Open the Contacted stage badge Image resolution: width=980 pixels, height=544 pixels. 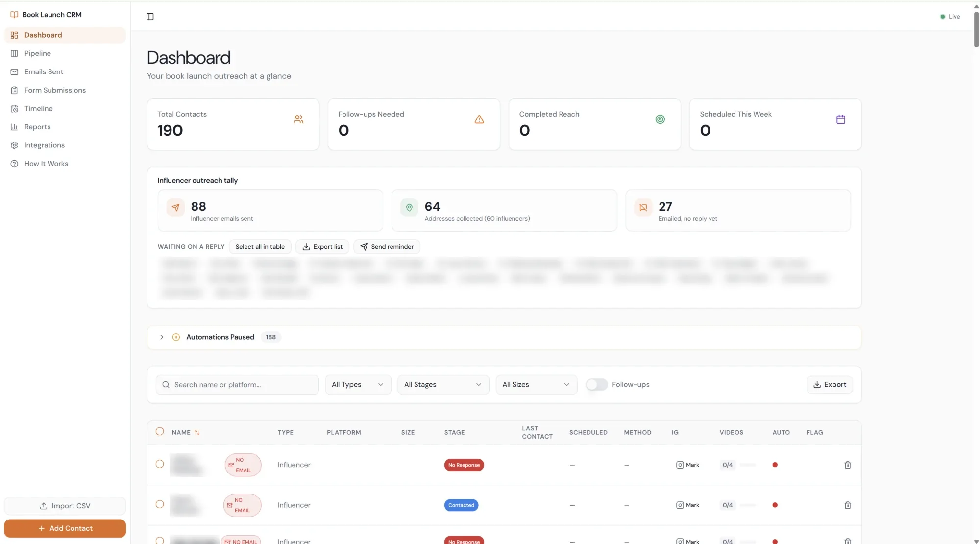click(x=461, y=505)
